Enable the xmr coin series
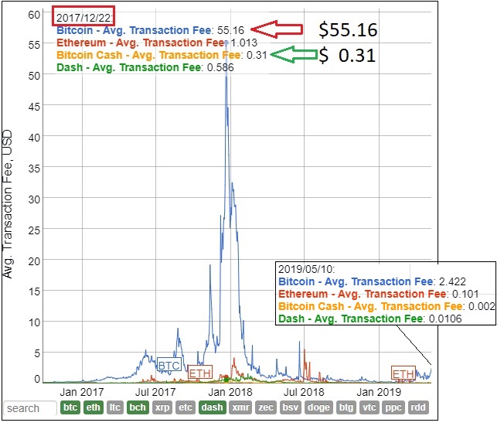This screenshot has height=426, width=504. pos(240,407)
